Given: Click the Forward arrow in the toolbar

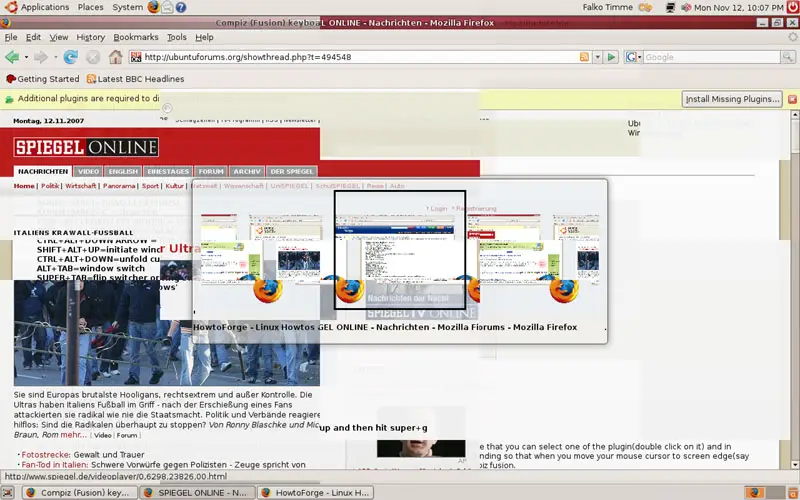Looking at the screenshot, I should [x=41, y=57].
